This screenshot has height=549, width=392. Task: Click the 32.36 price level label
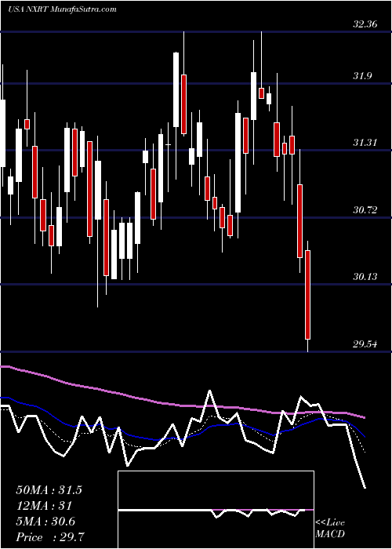[365, 24]
